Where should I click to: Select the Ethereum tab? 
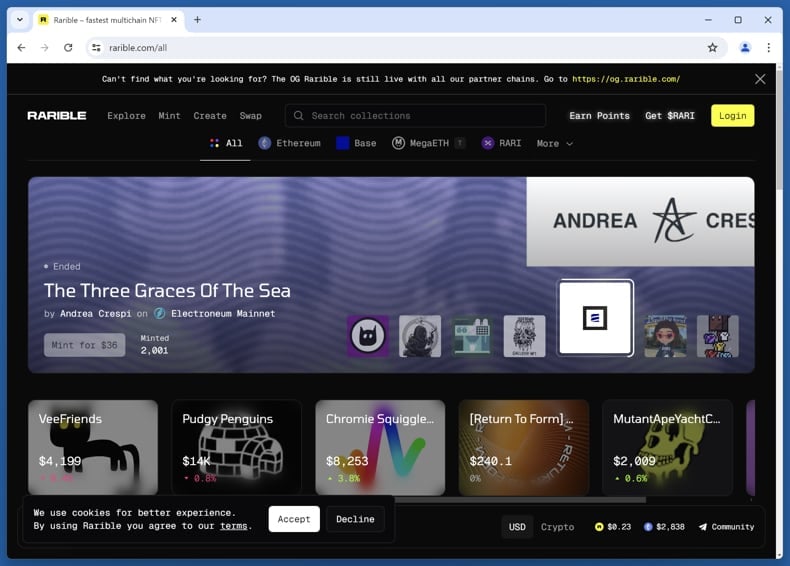point(290,144)
